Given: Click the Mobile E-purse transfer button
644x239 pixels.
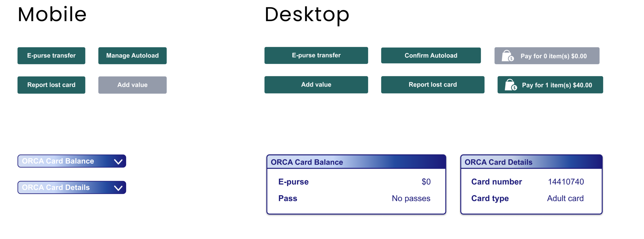Looking at the screenshot, I should 51,56.
